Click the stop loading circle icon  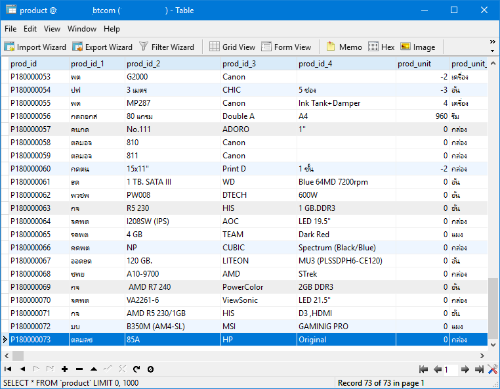click(x=151, y=369)
